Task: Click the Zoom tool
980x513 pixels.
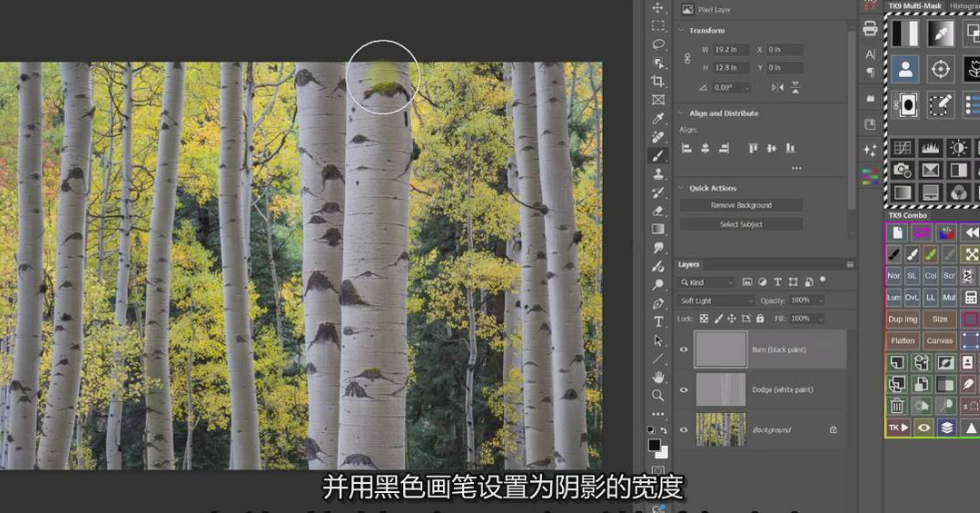Action: (658, 395)
